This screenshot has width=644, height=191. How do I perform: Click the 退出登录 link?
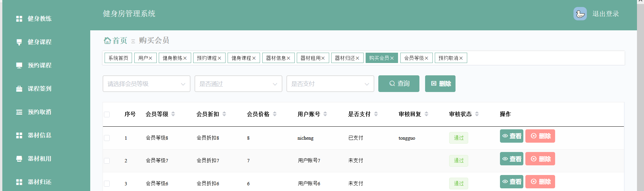tap(606, 14)
